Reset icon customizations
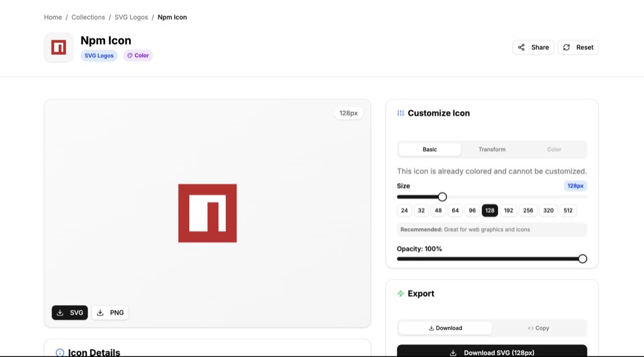The width and height of the screenshot is (644, 357). [578, 47]
